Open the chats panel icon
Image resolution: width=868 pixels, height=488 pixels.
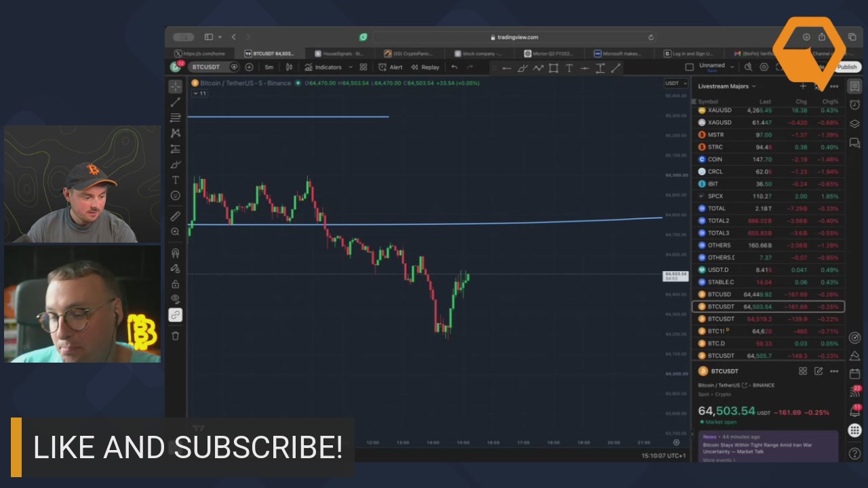854,142
